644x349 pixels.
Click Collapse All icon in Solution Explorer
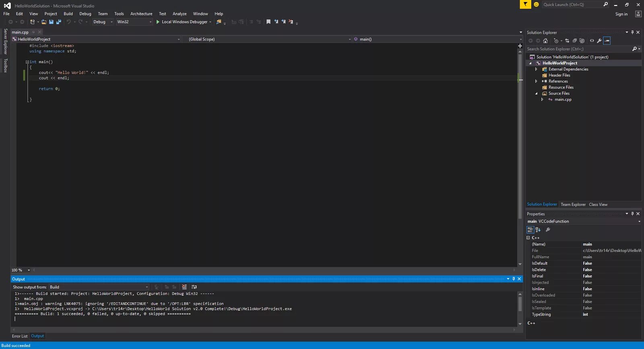[574, 41]
